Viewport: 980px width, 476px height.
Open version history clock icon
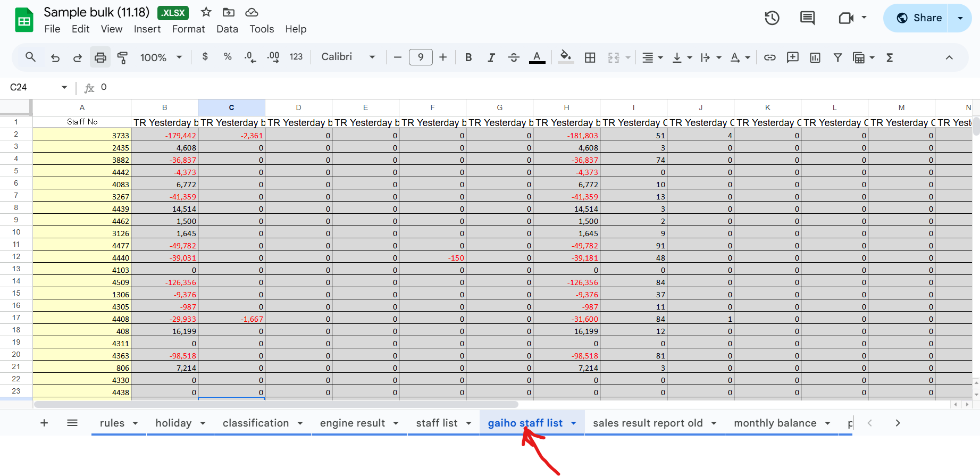pos(772,18)
